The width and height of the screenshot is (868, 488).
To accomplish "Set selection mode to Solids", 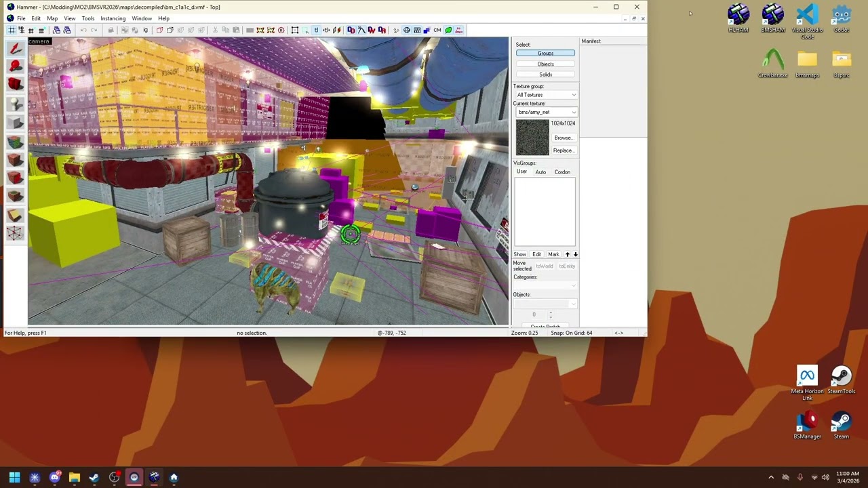I will tap(545, 75).
